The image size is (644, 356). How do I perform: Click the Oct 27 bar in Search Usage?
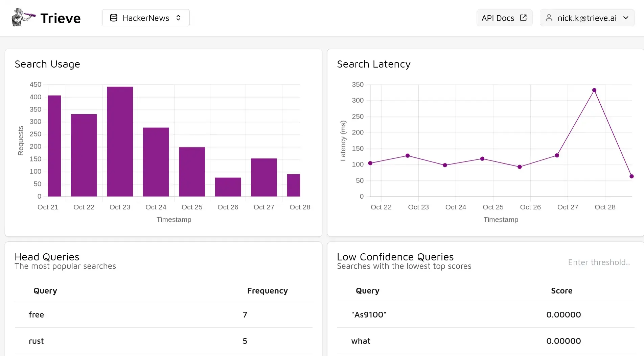click(x=264, y=177)
